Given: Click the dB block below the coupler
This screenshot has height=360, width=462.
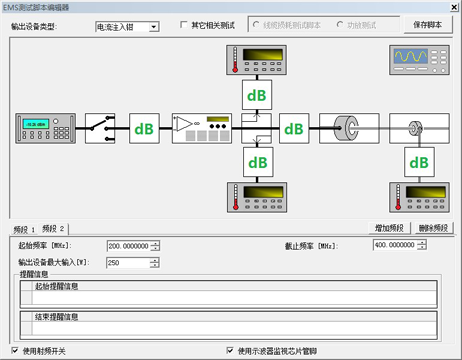Looking at the screenshot, I should pos(258,162).
